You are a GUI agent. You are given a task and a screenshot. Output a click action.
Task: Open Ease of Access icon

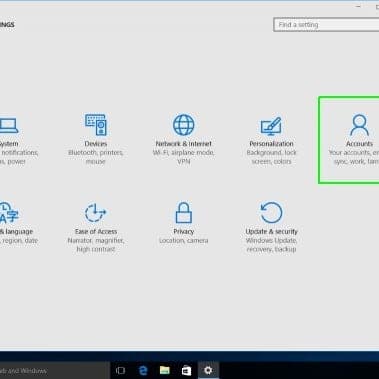[x=95, y=213]
